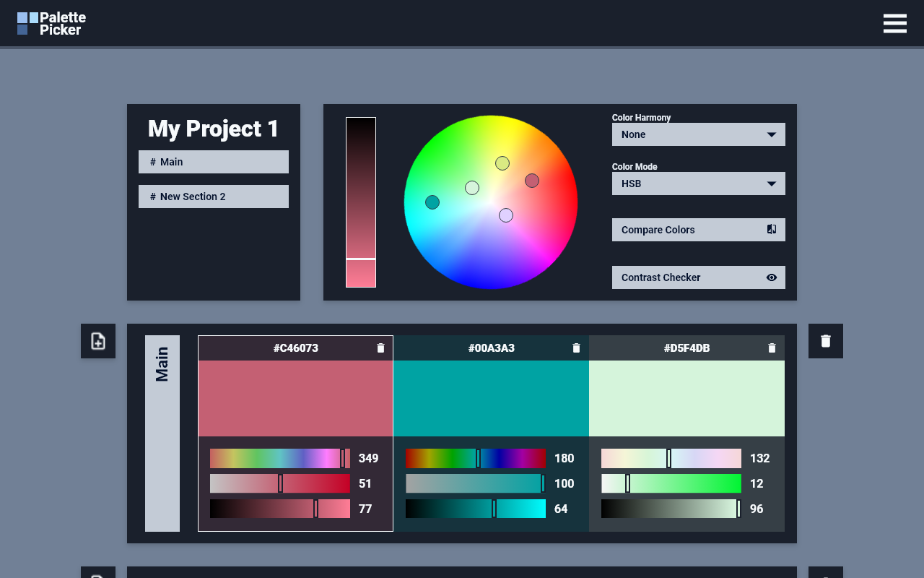The width and height of the screenshot is (924, 578).
Task: Select the New Section 2 link
Action: 213,196
